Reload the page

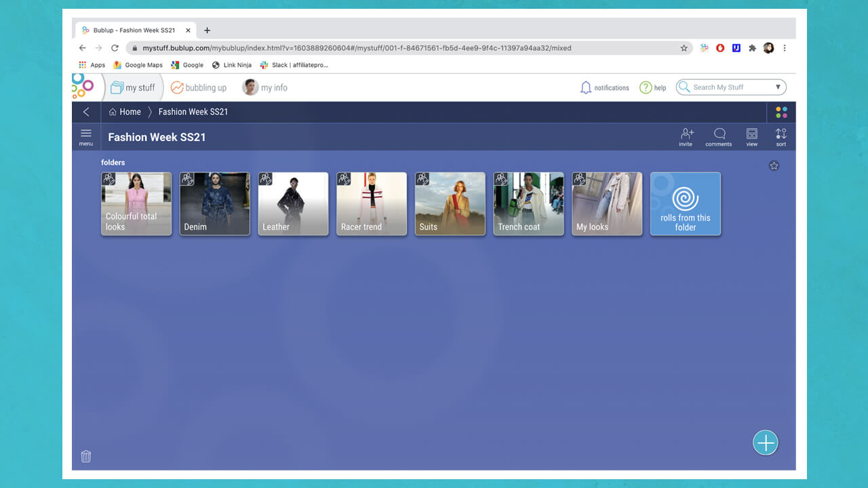115,48
